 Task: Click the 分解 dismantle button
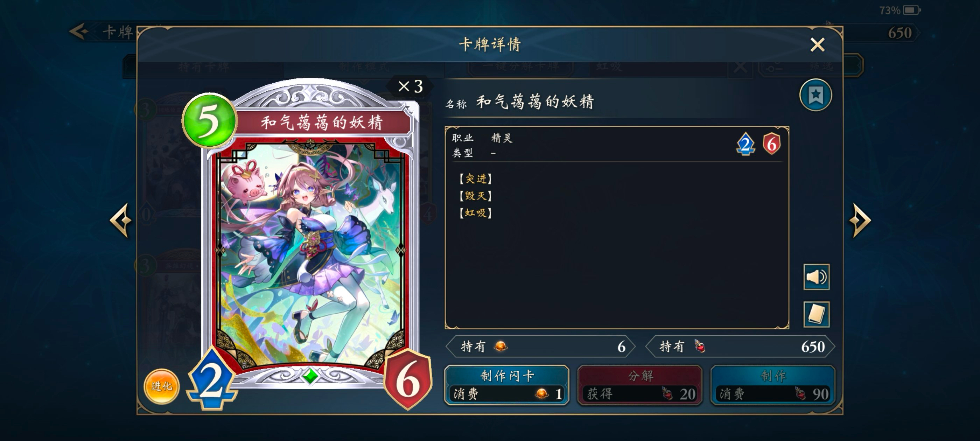click(x=640, y=385)
